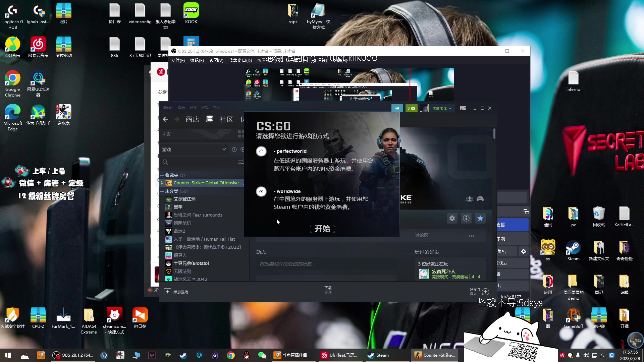Click 添加游戏 add game button
The height and width of the screenshot is (362, 644).
(176, 292)
